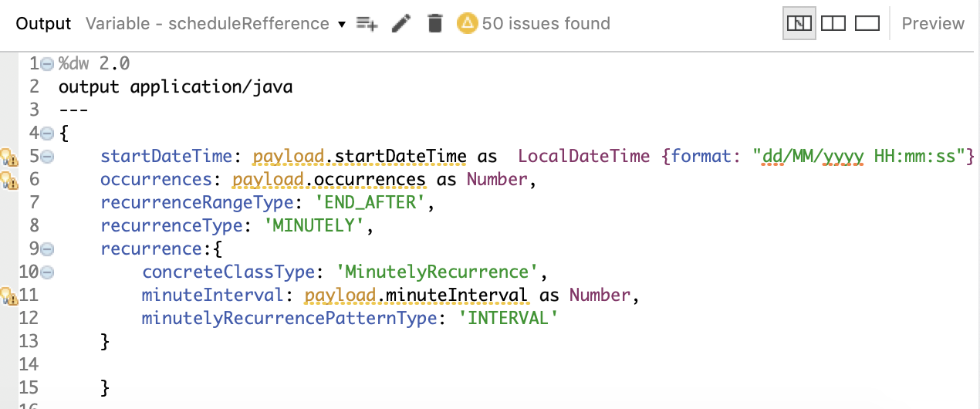Click warning lightbulb marker on line 6
The height and width of the screenshot is (409, 980).
[x=8, y=181]
